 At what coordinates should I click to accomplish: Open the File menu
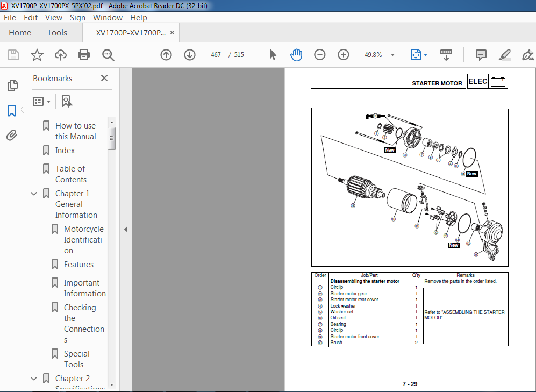pyautogui.click(x=10, y=17)
